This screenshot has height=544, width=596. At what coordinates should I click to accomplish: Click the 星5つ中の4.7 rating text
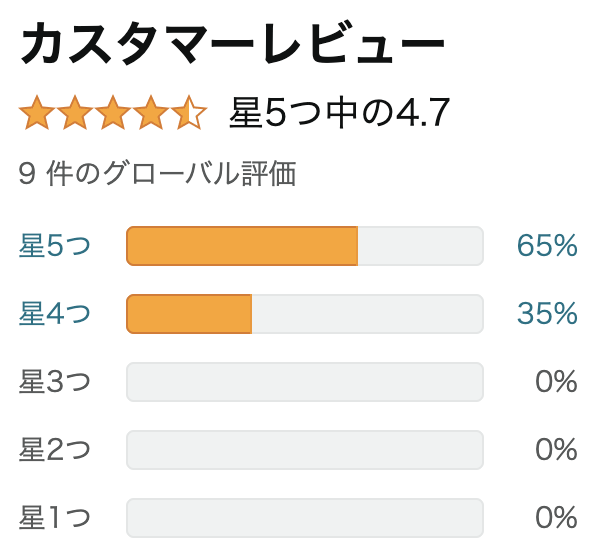[339, 113]
